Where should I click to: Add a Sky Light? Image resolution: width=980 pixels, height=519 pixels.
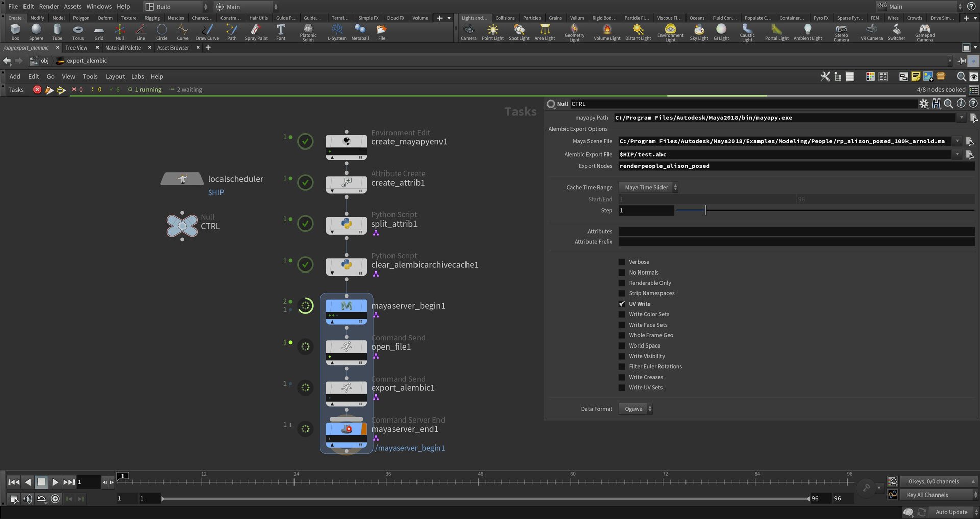coord(699,32)
